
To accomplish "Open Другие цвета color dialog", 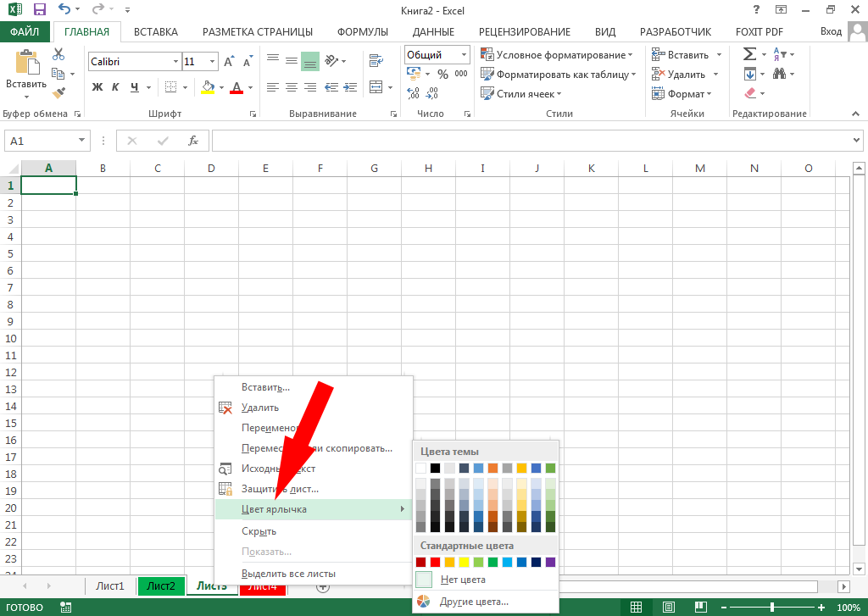I will tap(474, 602).
